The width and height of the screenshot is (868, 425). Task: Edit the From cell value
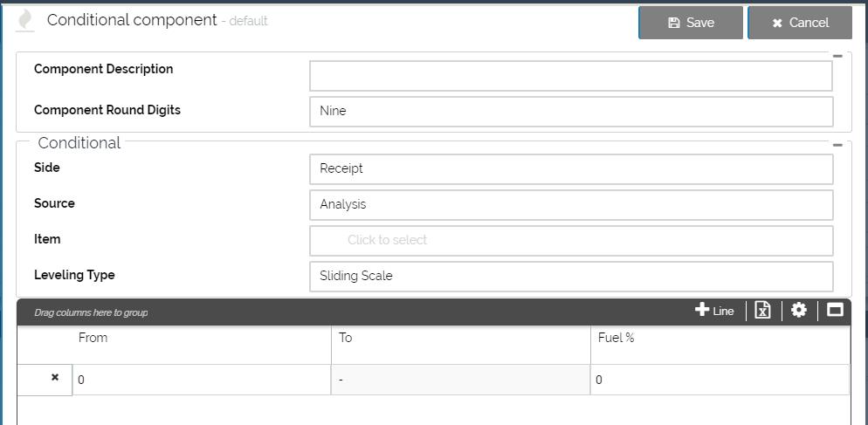click(x=201, y=380)
